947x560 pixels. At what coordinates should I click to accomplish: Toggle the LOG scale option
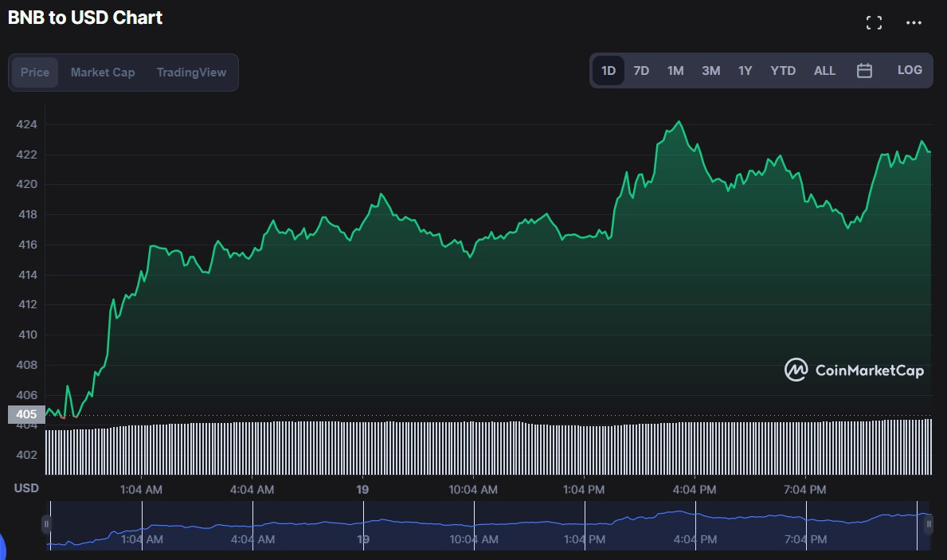910,70
